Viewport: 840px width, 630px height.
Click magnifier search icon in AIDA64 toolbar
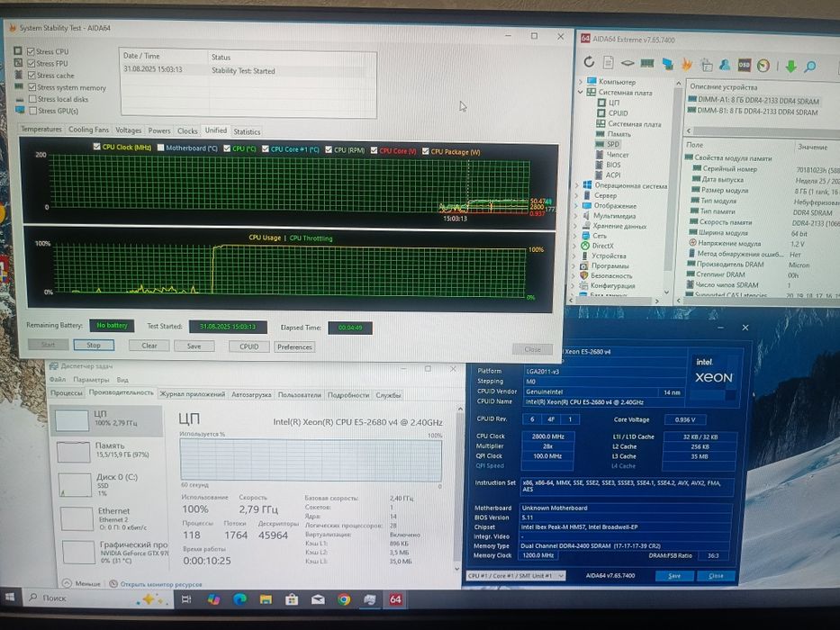(809, 66)
